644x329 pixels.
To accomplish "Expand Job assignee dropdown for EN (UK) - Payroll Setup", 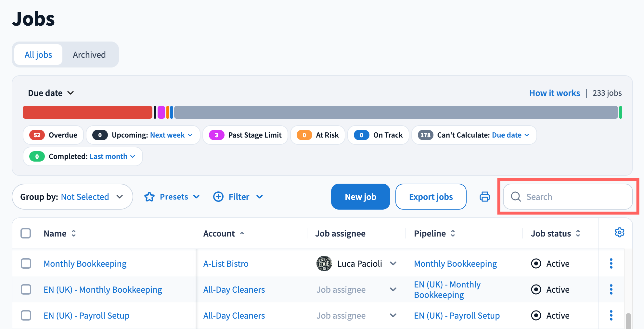I will click(x=393, y=315).
